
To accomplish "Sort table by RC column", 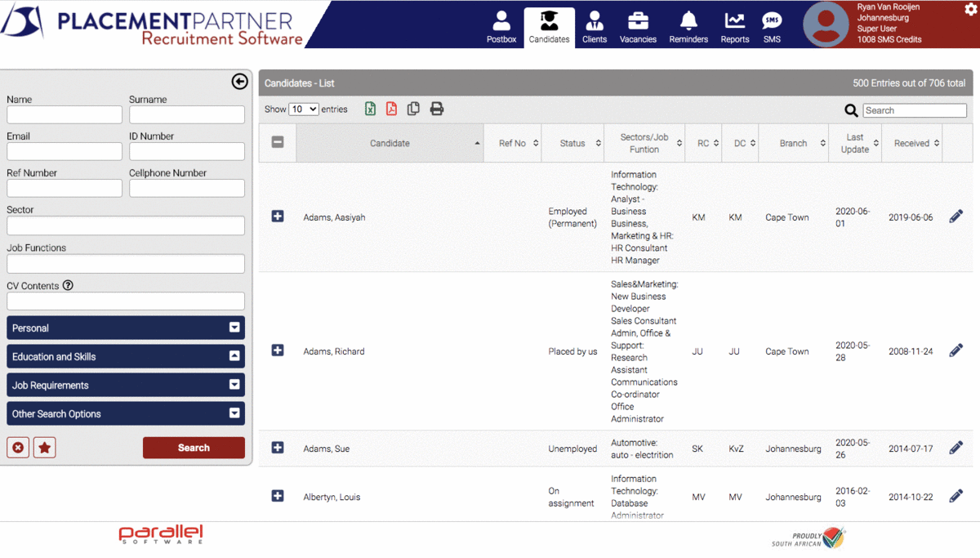I will pyautogui.click(x=703, y=143).
